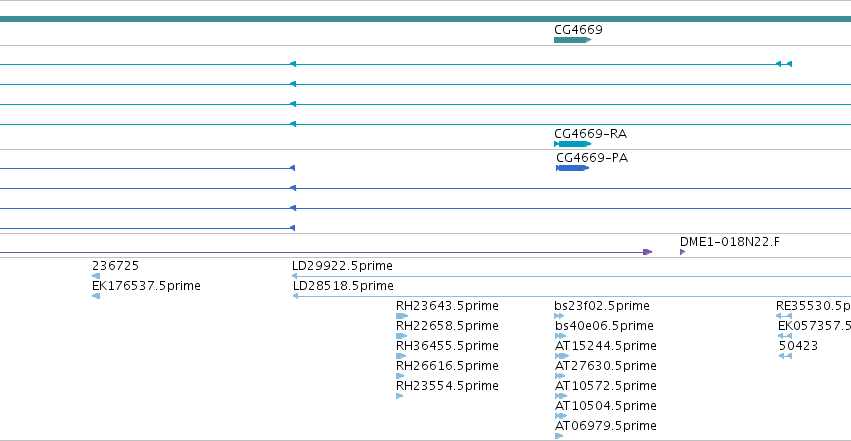The width and height of the screenshot is (851, 441).
Task: Click the 236725 EST arrow glyph
Action: (x=96, y=276)
